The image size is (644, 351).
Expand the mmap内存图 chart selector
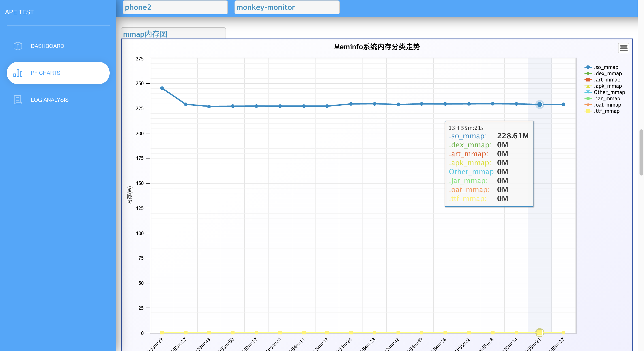point(173,34)
